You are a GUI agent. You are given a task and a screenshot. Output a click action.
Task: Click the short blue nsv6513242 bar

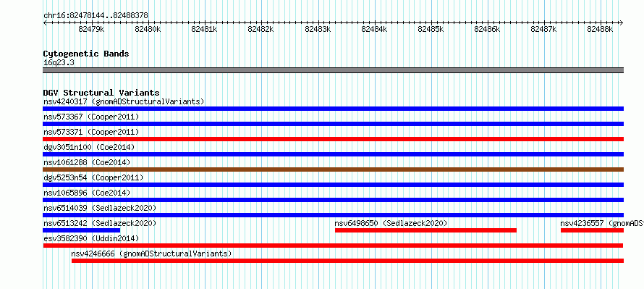pos(81,230)
